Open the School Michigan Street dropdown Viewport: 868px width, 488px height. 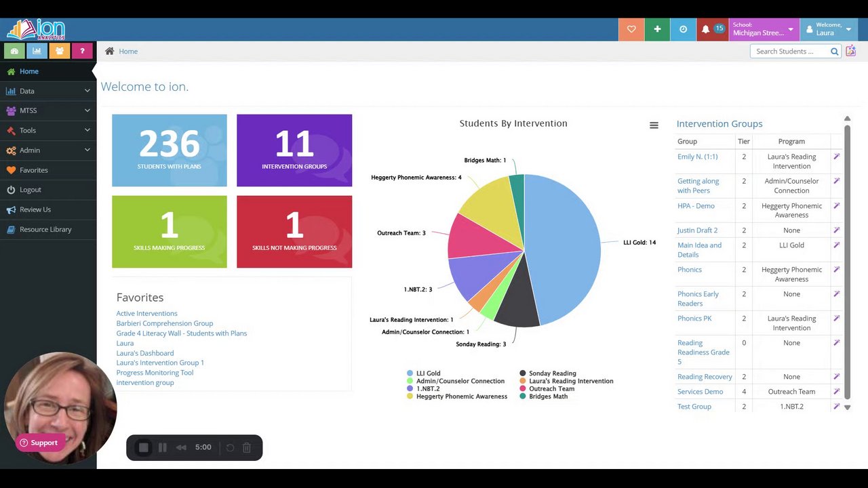point(764,29)
